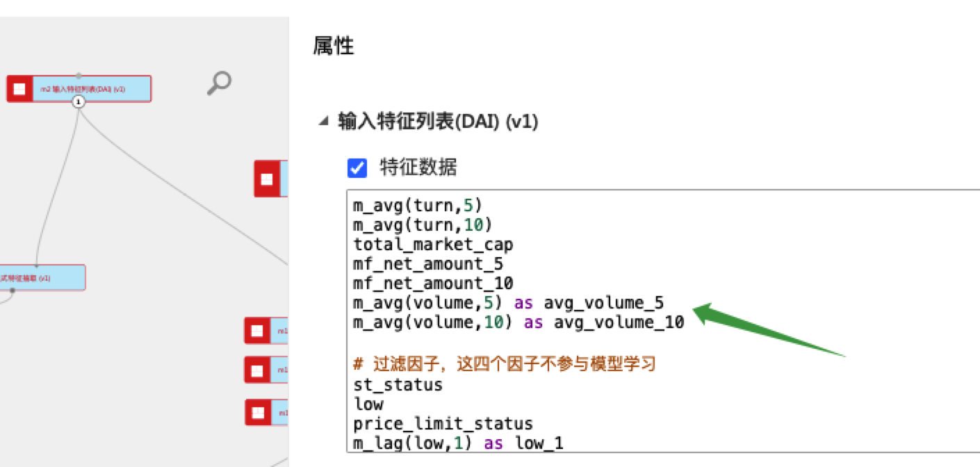Viewport: 980px width, 467px height.
Task: Uncheck the 特征数据 checkbox
Action: 357,167
